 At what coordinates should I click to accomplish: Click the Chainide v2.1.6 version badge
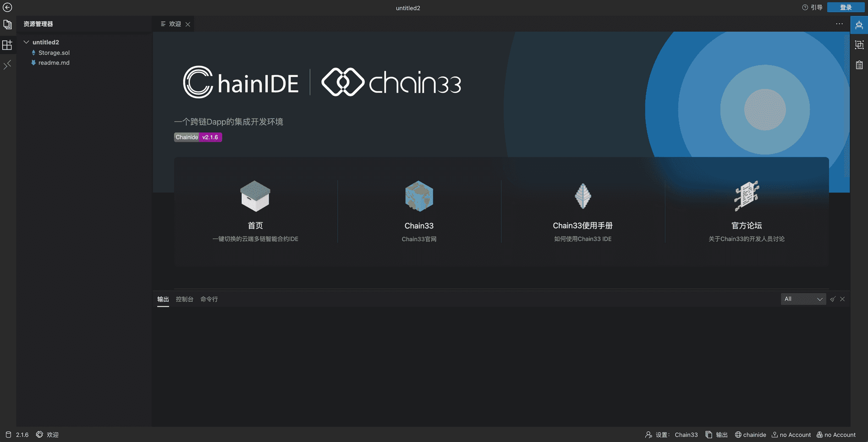198,137
